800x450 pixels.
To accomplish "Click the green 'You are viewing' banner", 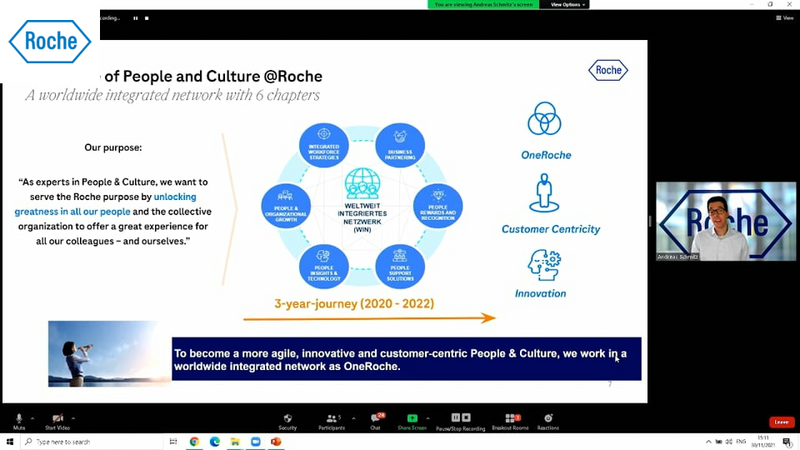I will tap(483, 5).
